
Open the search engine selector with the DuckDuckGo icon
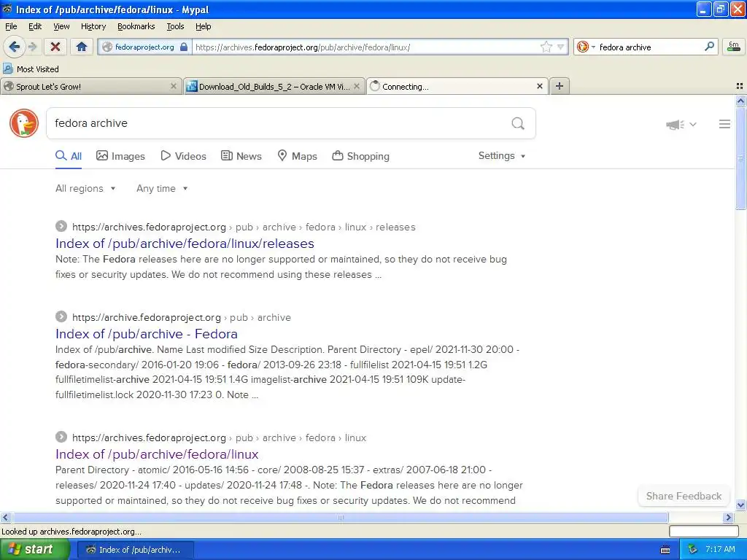[586, 47]
